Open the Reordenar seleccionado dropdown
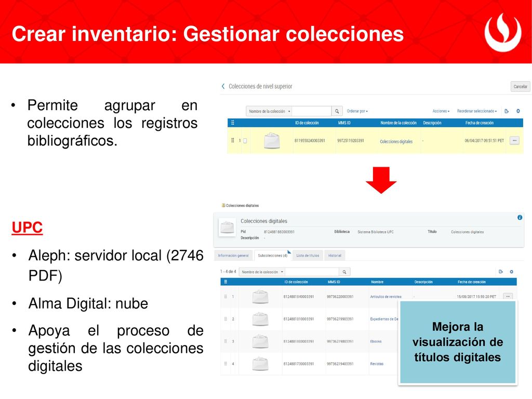 click(x=477, y=111)
